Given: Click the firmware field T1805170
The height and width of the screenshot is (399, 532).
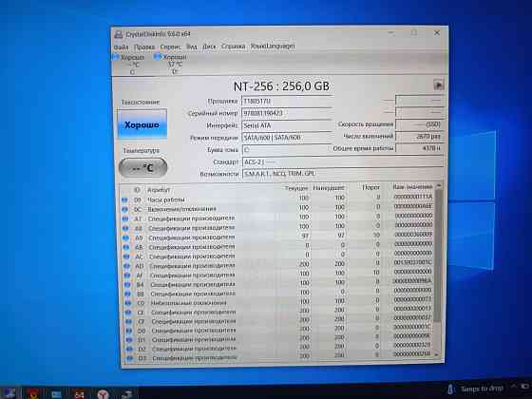Looking at the screenshot, I should pyautogui.click(x=287, y=101).
